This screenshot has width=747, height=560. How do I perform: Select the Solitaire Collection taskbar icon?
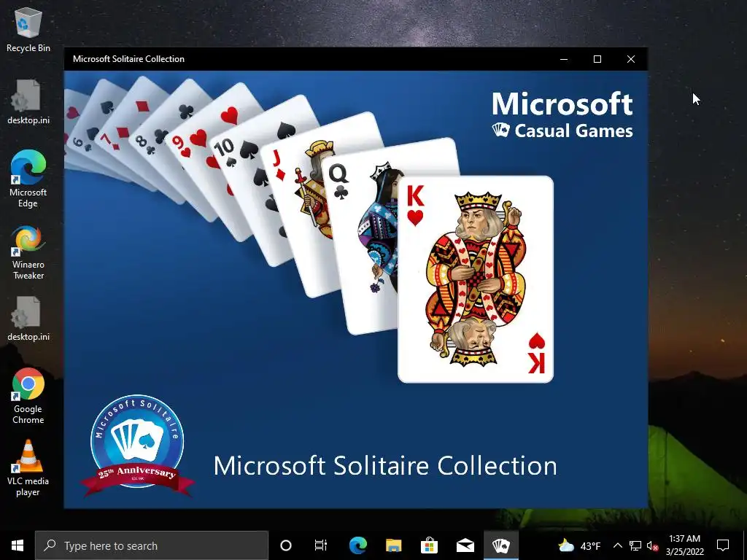click(500, 545)
